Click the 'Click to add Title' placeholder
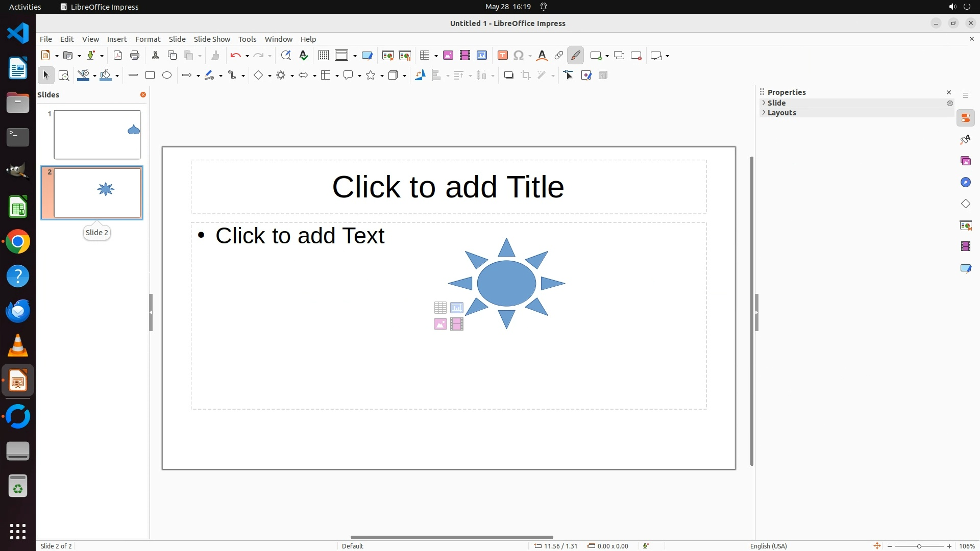 pos(448,187)
